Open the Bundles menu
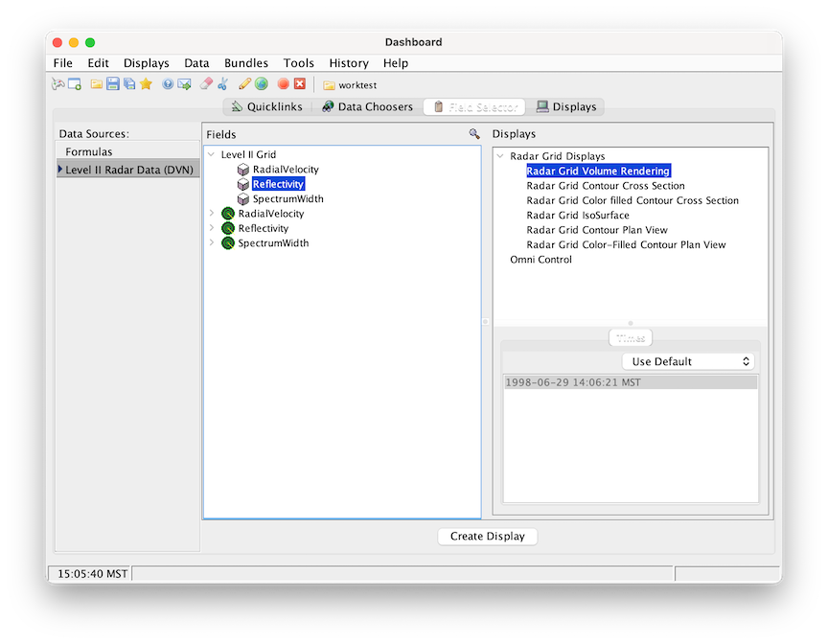The height and width of the screenshot is (644, 828). click(246, 63)
